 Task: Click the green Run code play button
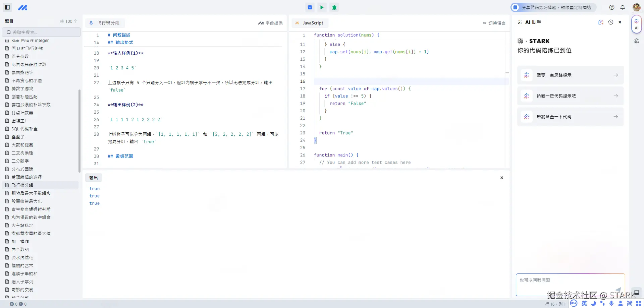pos(322,7)
